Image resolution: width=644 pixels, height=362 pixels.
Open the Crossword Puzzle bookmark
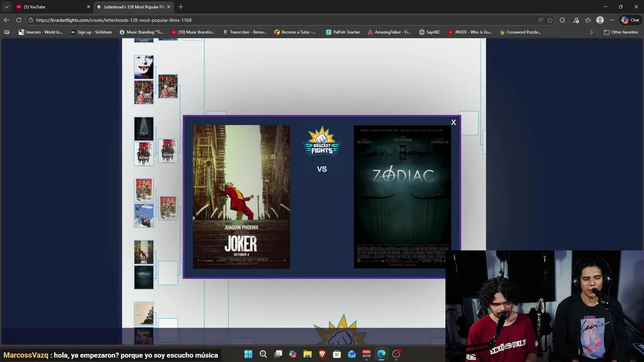tap(520, 32)
